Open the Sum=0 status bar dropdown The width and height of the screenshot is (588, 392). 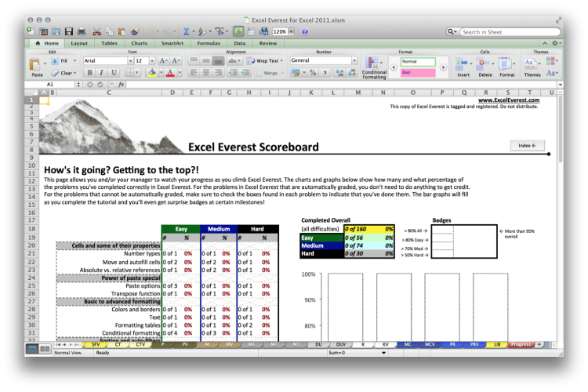pos(383,353)
